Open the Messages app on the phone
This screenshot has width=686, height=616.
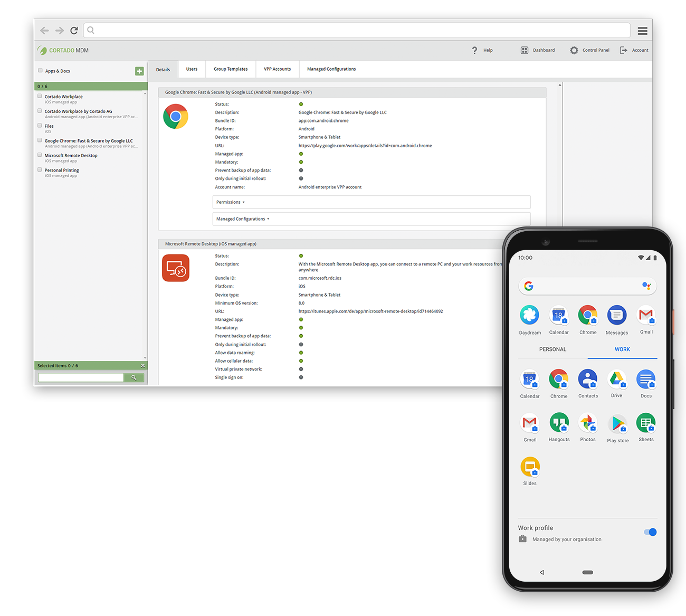tap(616, 315)
